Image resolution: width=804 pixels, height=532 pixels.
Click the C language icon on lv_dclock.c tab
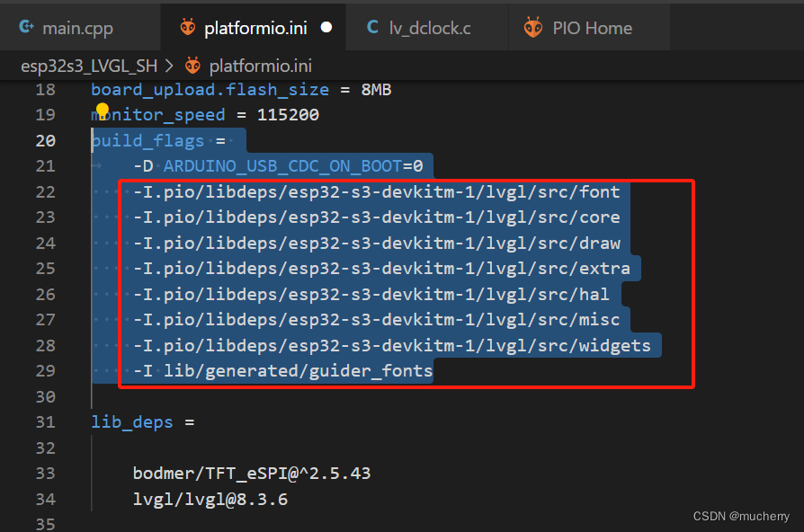point(371,27)
